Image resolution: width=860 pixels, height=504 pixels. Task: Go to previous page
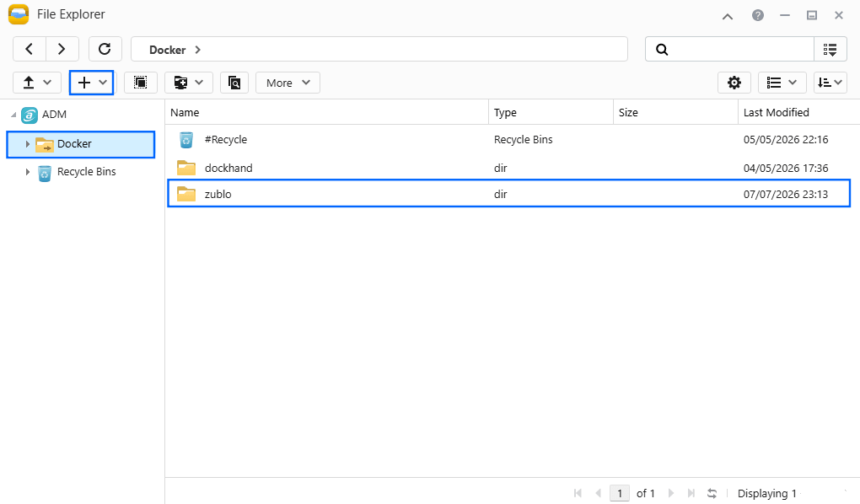point(599,493)
